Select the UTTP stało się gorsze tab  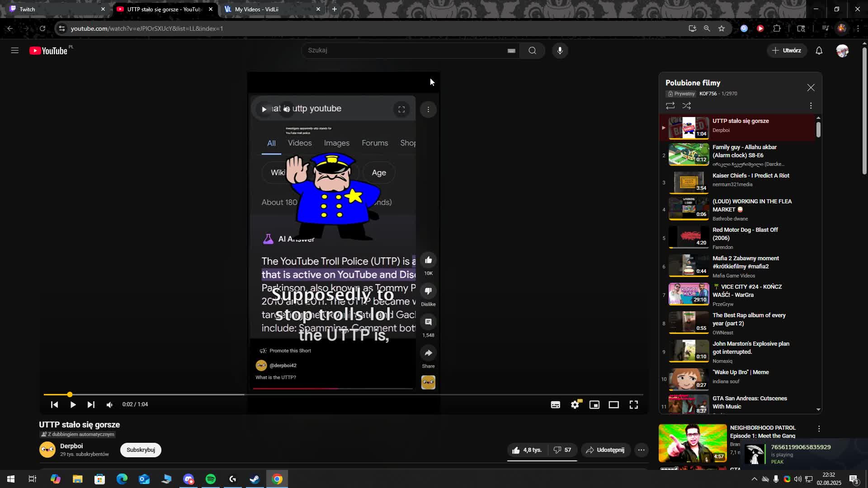pos(164,9)
